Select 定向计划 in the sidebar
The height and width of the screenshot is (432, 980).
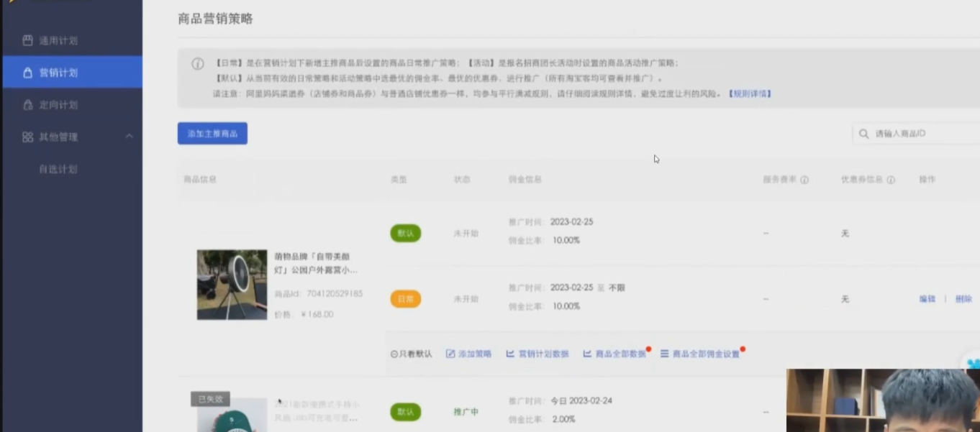pyautogui.click(x=58, y=105)
